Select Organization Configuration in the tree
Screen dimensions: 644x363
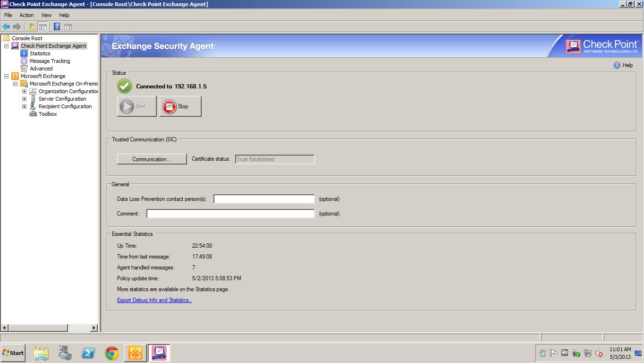point(68,91)
